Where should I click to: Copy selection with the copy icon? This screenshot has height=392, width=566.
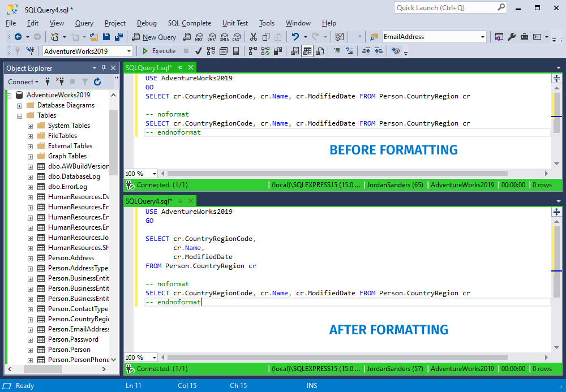click(x=266, y=37)
